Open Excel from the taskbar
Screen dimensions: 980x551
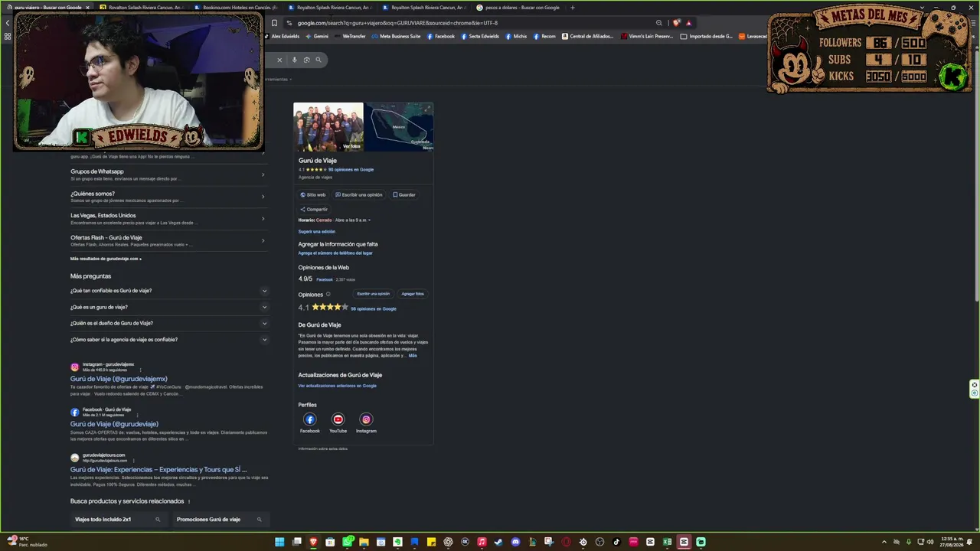pyautogui.click(x=667, y=542)
